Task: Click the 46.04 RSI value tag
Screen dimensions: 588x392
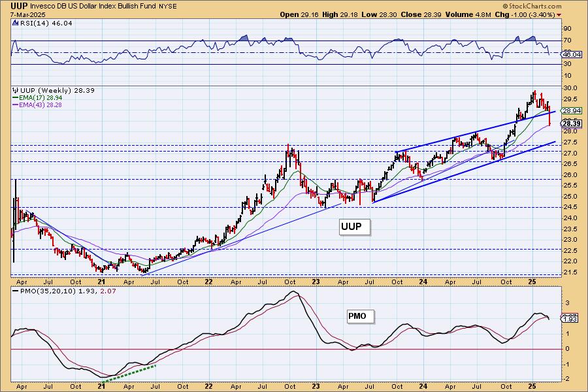Action: 572,54
